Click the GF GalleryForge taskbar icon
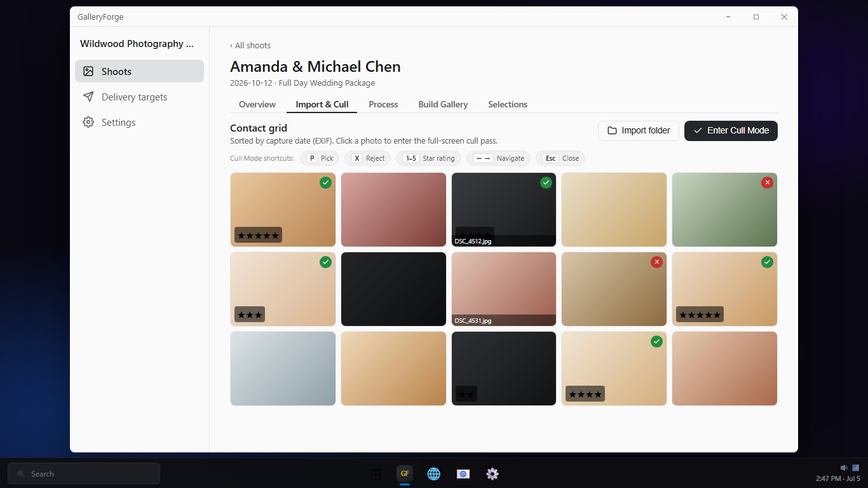Screen dimensions: 868x488 tap(405, 473)
